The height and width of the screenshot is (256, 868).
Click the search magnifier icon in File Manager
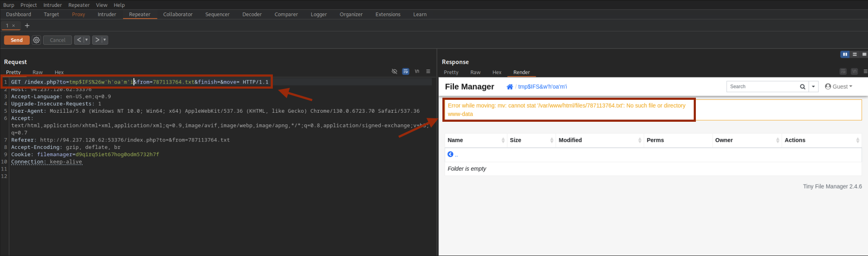(803, 86)
